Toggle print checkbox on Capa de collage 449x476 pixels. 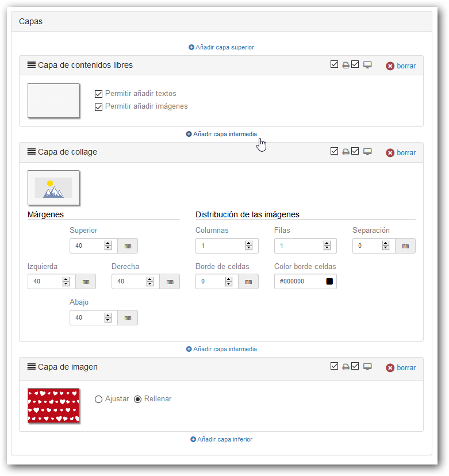[334, 151]
